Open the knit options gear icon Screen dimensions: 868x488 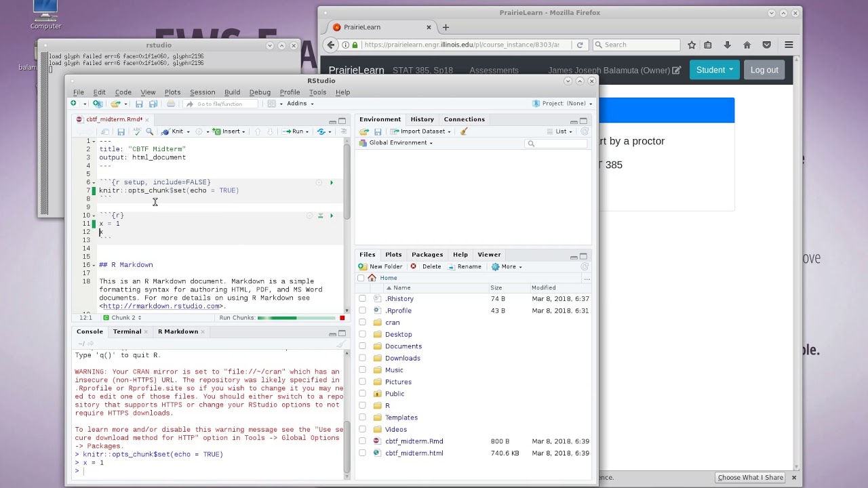pos(199,131)
